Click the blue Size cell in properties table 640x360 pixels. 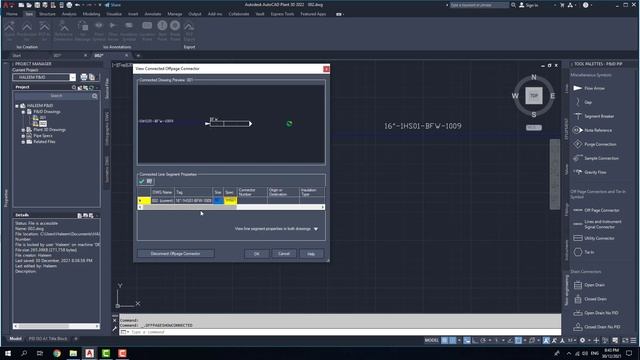click(218, 200)
